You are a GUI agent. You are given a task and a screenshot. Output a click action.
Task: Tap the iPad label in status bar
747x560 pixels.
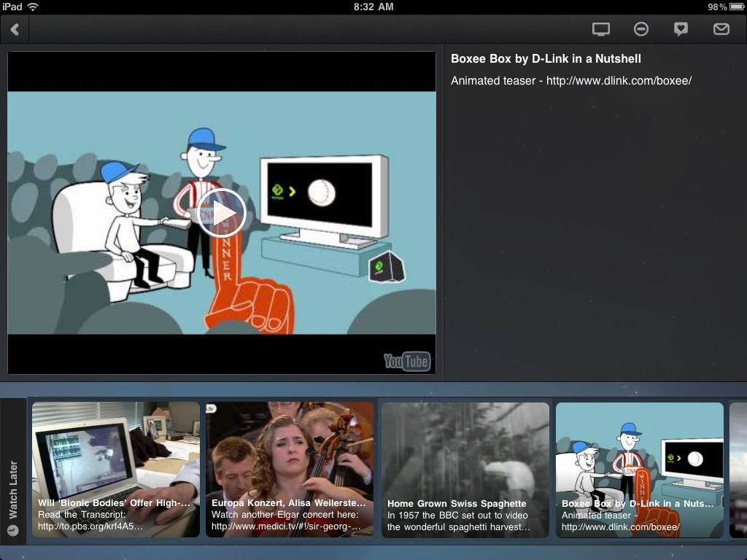pos(12,7)
